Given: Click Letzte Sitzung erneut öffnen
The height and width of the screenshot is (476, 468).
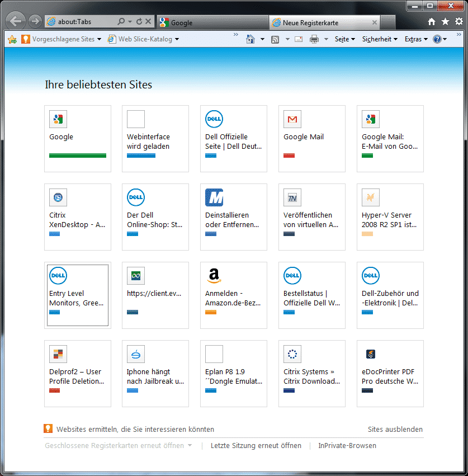Looking at the screenshot, I should pos(256,445).
